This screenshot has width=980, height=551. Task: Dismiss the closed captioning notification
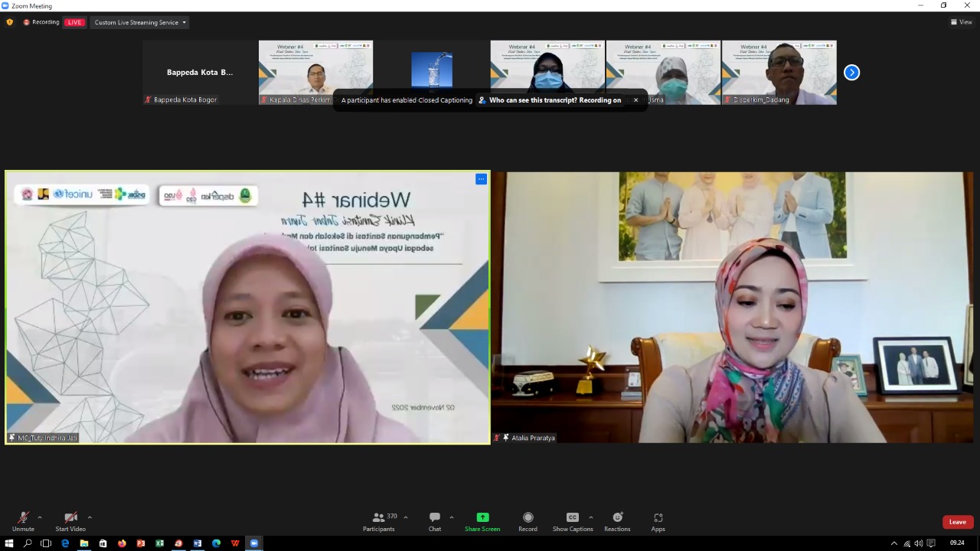click(x=635, y=100)
